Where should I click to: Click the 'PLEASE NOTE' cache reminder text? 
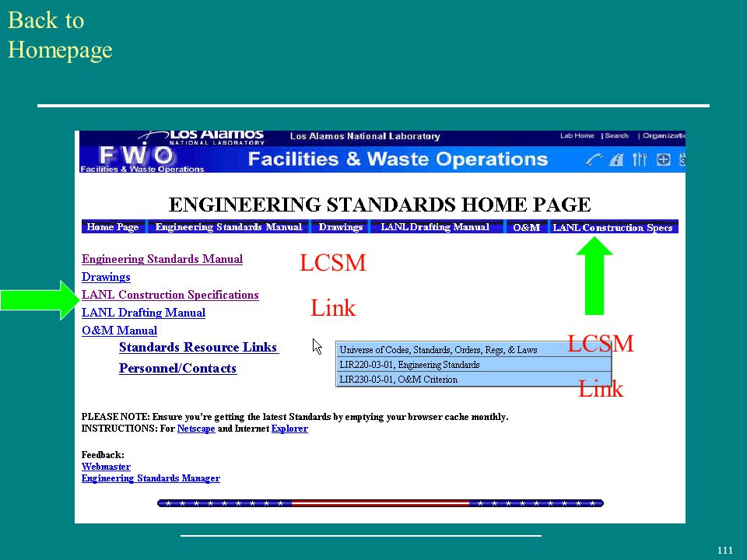click(295, 417)
